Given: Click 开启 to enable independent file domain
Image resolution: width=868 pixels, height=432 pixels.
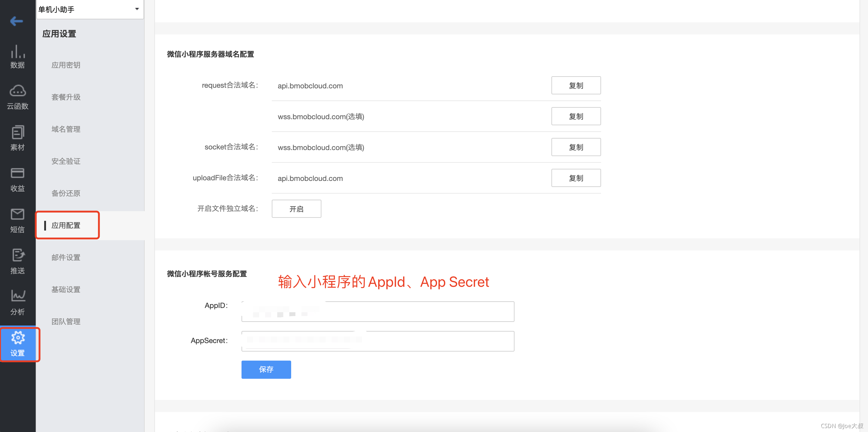Looking at the screenshot, I should coord(296,209).
